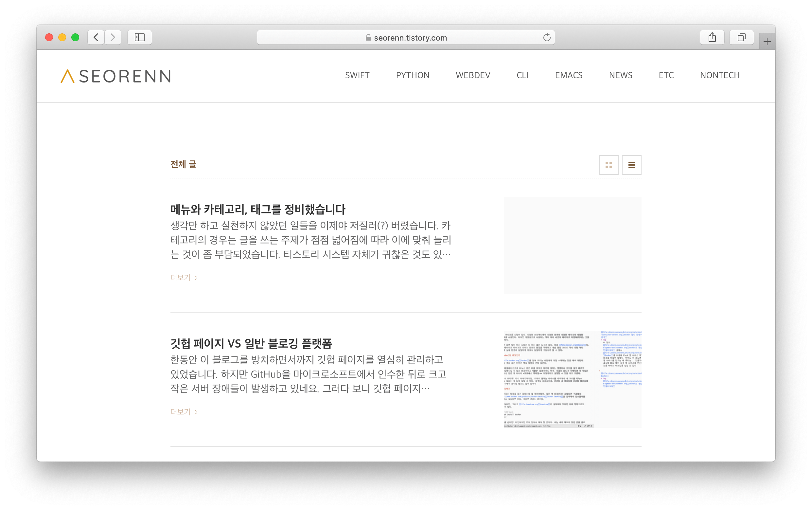Viewport: 812px width, 510px height.
Task: Switch posts to grid view
Action: click(x=609, y=165)
